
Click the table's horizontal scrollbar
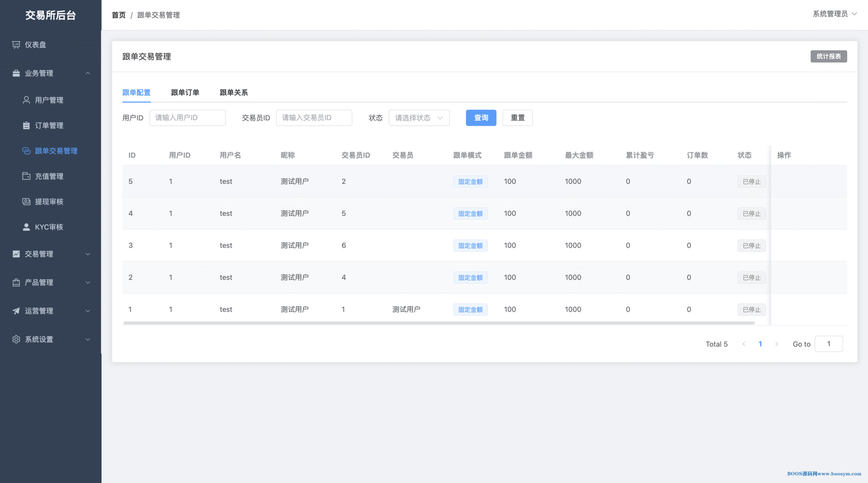pos(439,323)
